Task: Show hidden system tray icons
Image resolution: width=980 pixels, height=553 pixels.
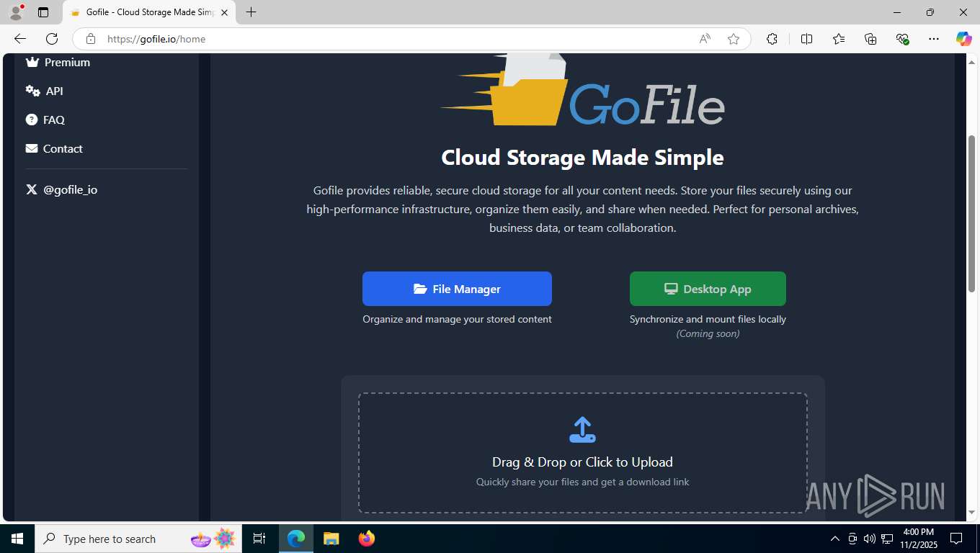Action: (x=835, y=539)
